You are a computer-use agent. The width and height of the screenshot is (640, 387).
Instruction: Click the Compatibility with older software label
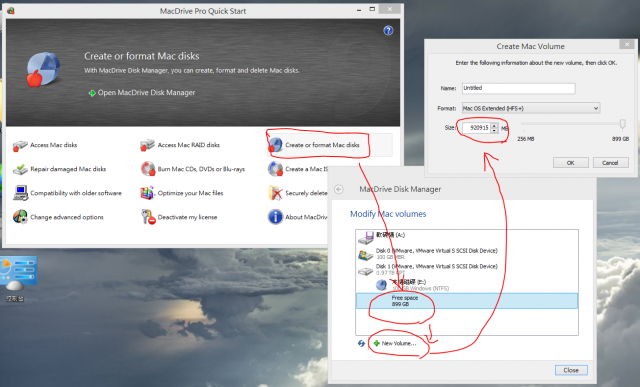[x=76, y=193]
